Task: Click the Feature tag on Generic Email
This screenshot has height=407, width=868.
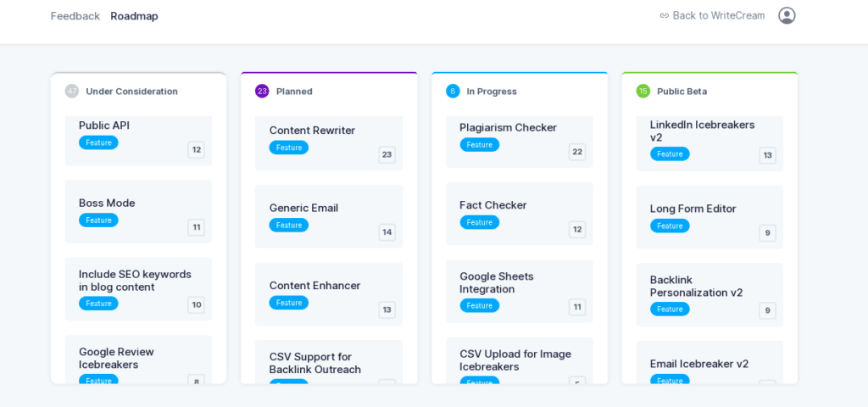Action: (x=289, y=226)
